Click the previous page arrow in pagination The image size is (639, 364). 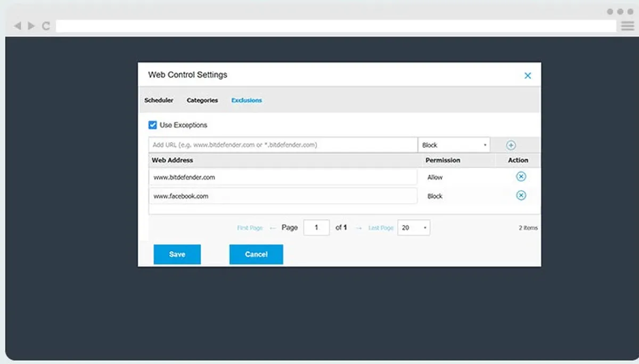273,228
